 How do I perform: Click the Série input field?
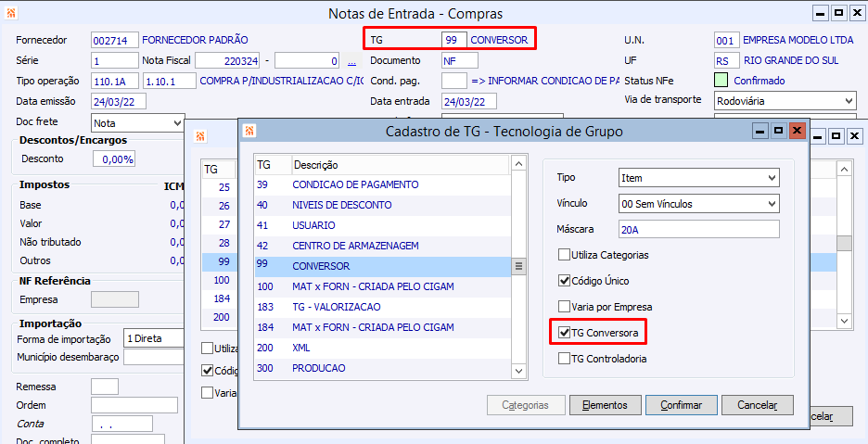[x=115, y=60]
